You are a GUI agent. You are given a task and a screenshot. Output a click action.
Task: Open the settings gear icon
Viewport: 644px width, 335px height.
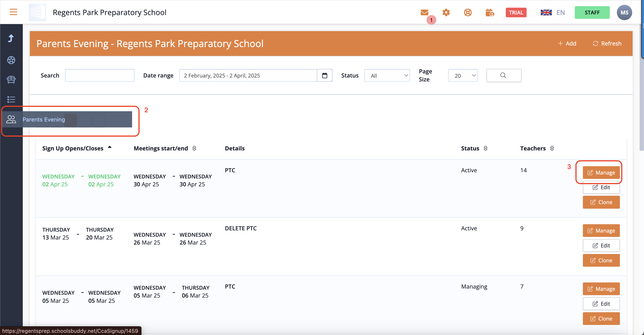(446, 12)
